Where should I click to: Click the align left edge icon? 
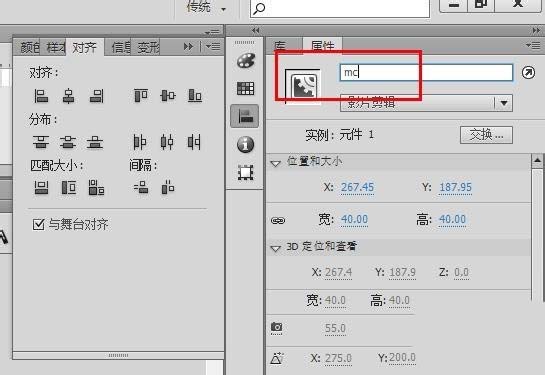41,96
